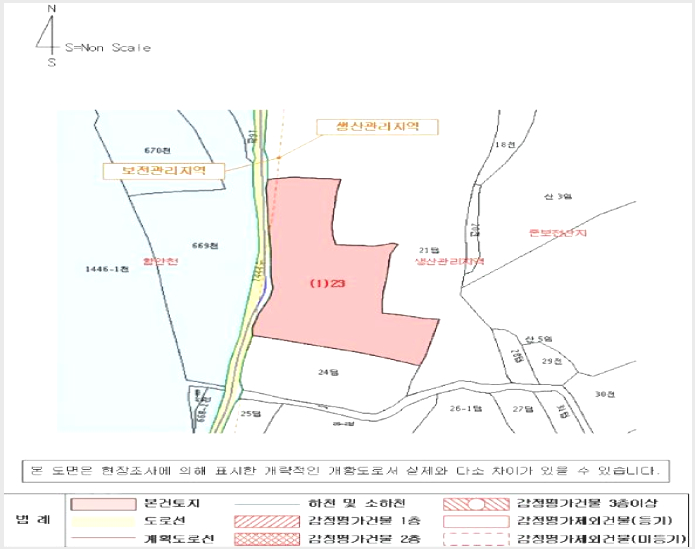Click the 감정평가건물 3층이상 legend text
The height and width of the screenshot is (549, 695).
click(x=588, y=504)
